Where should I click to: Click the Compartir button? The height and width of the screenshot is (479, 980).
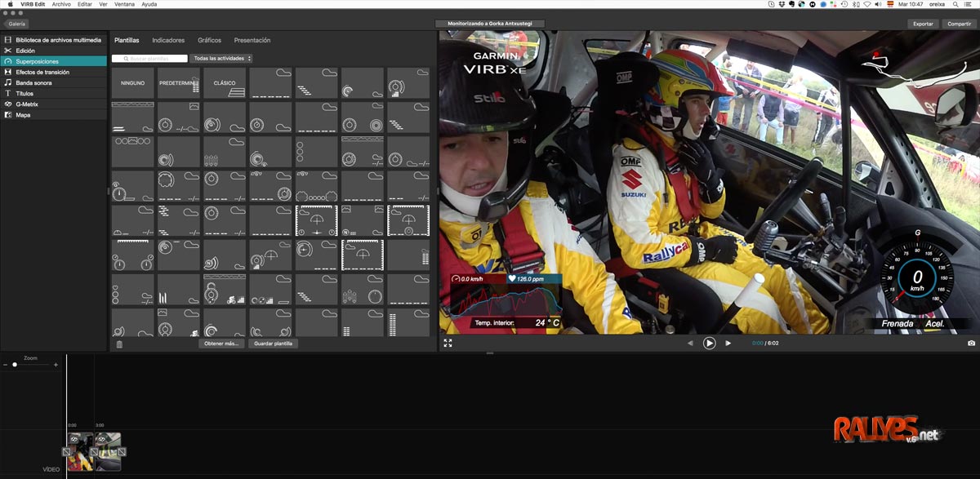point(959,24)
